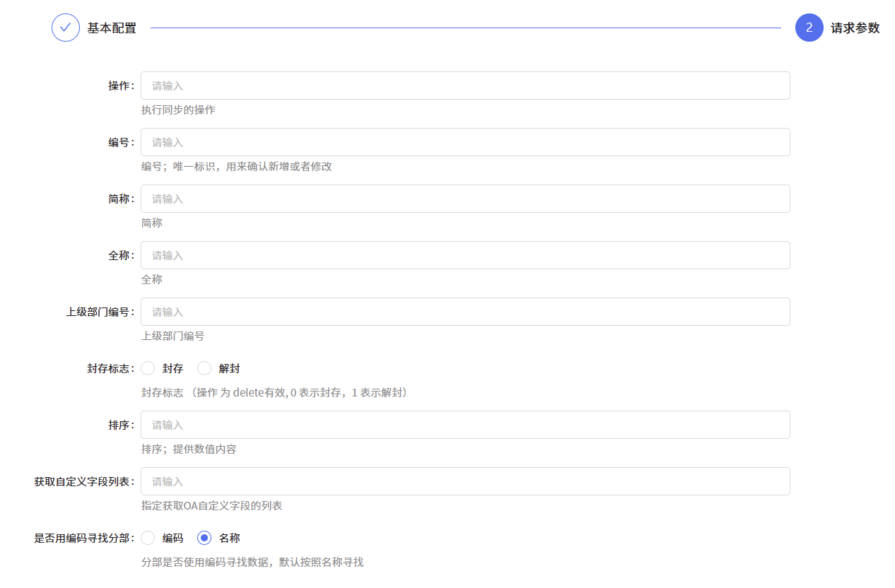Focus the 排序 input box
The image size is (895, 588).
(x=465, y=425)
